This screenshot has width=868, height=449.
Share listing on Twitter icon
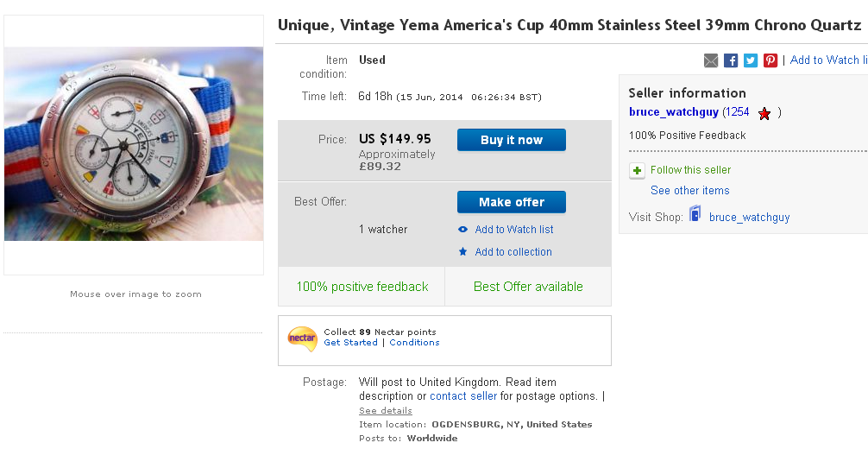click(751, 60)
